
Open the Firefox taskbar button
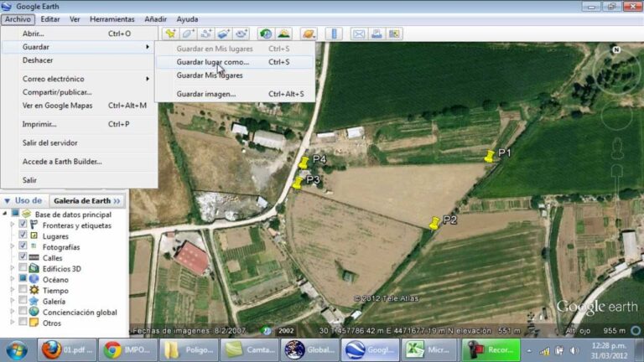click(x=67, y=350)
